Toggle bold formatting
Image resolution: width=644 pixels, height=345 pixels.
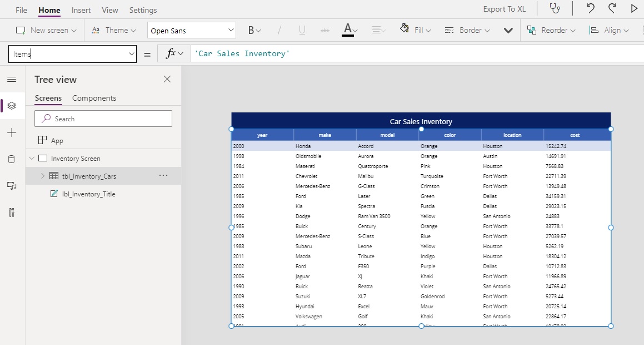tap(251, 30)
